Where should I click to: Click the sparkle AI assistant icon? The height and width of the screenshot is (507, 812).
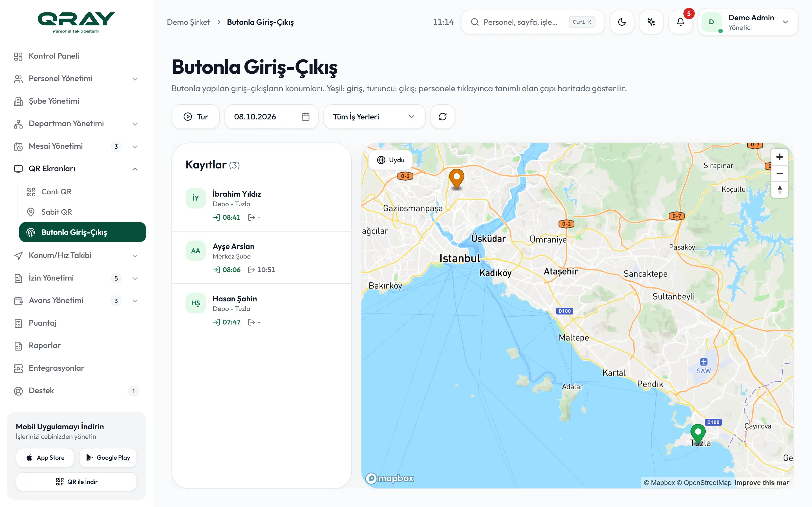click(651, 22)
